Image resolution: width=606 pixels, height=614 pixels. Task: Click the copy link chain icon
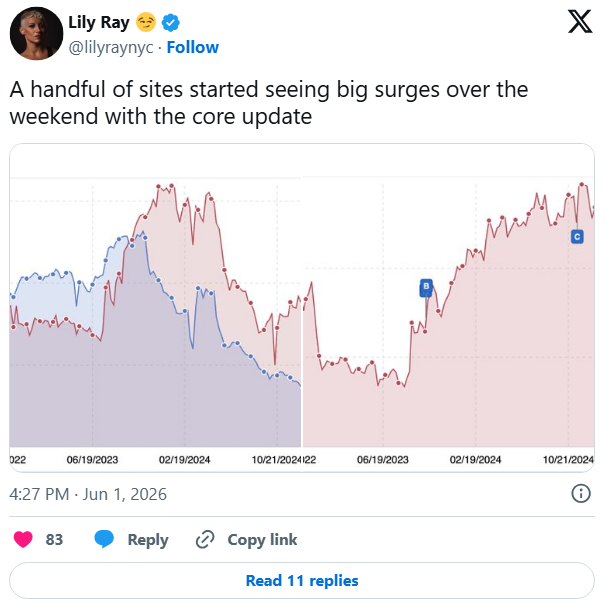pyautogui.click(x=205, y=540)
